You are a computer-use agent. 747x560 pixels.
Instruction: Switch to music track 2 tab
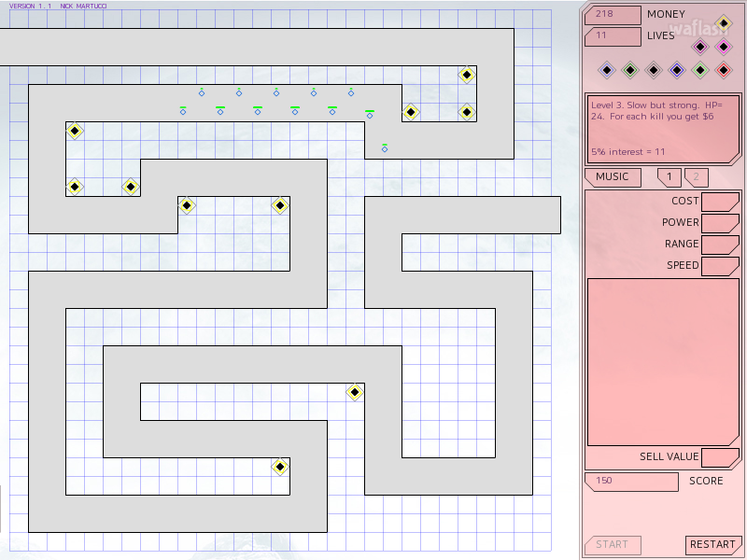point(696,177)
